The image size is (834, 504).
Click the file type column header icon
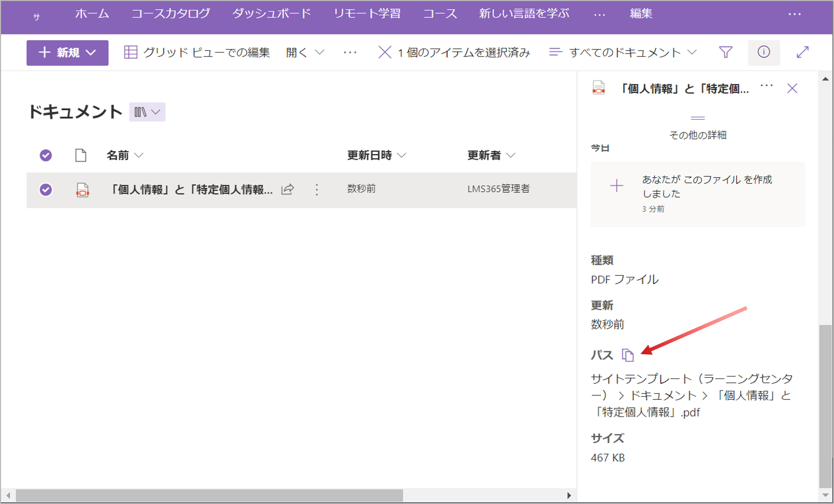81,155
